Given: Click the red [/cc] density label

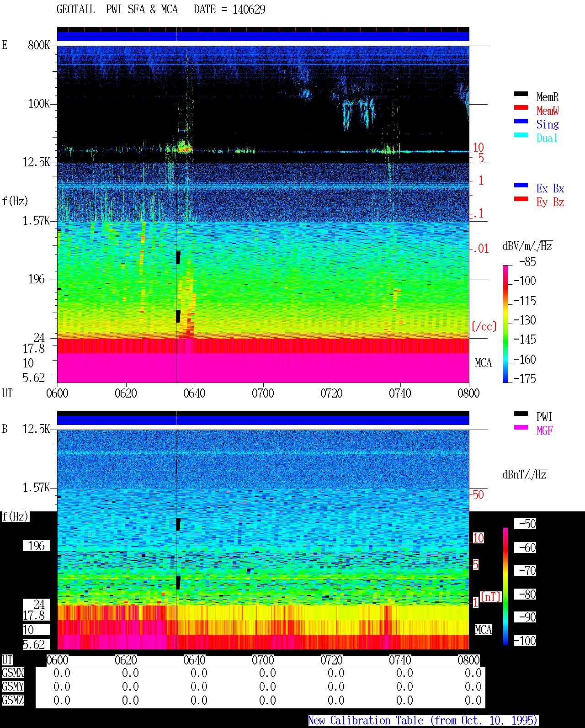Looking at the screenshot, I should pos(484,326).
